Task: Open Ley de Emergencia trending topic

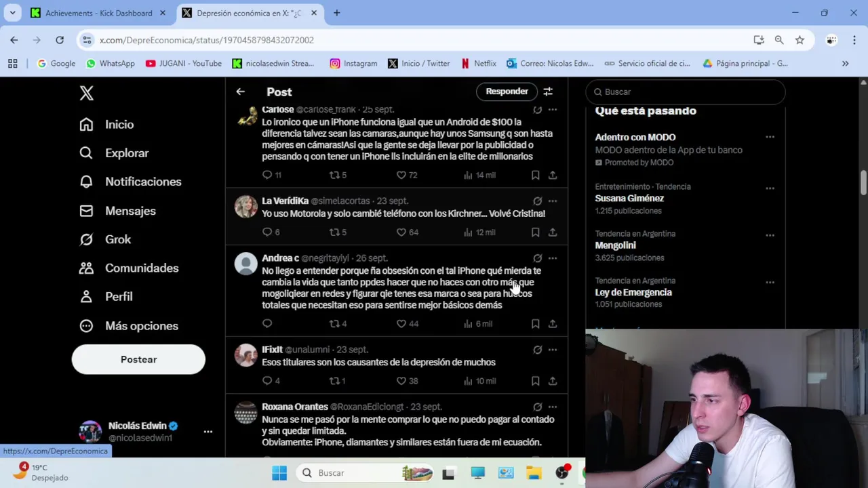Action: (633, 293)
